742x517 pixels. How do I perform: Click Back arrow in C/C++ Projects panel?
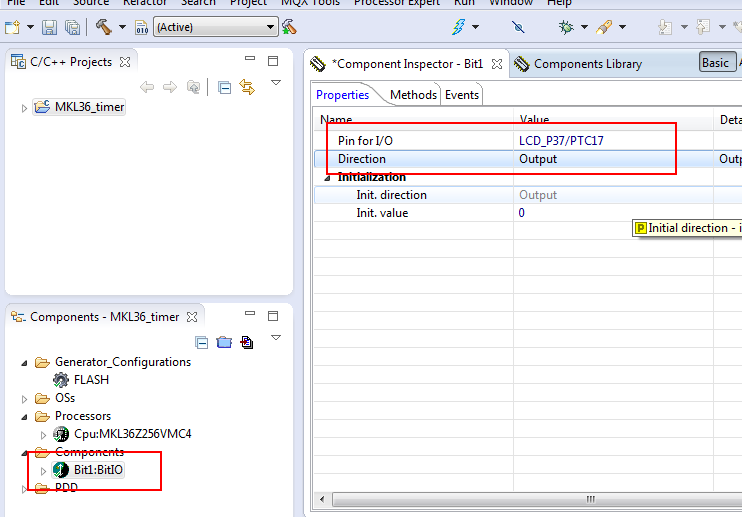tap(147, 88)
